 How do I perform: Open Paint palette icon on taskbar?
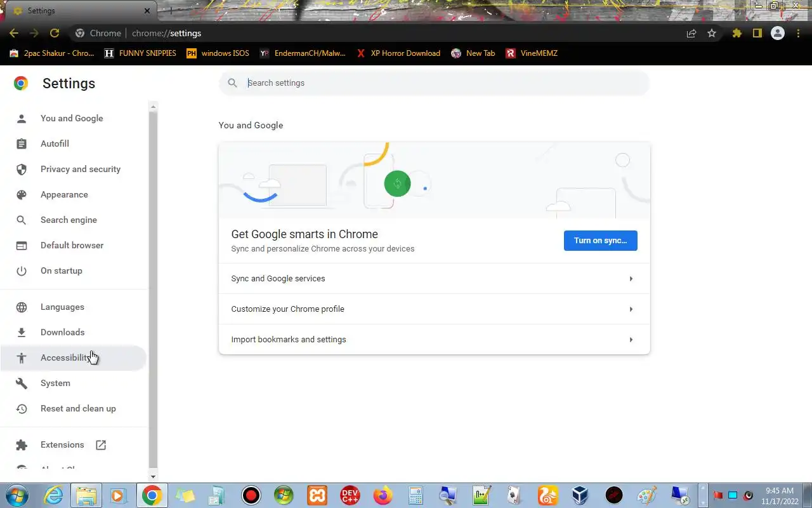click(x=646, y=495)
